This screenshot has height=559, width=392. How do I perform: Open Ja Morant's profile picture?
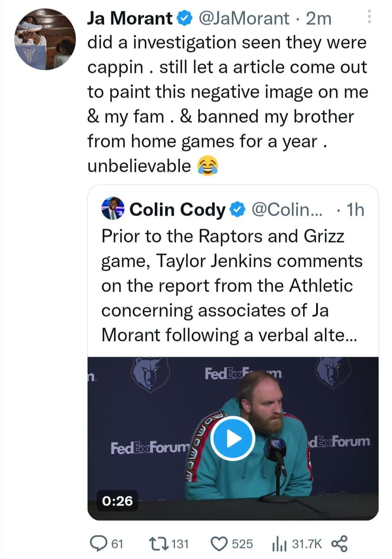click(45, 39)
